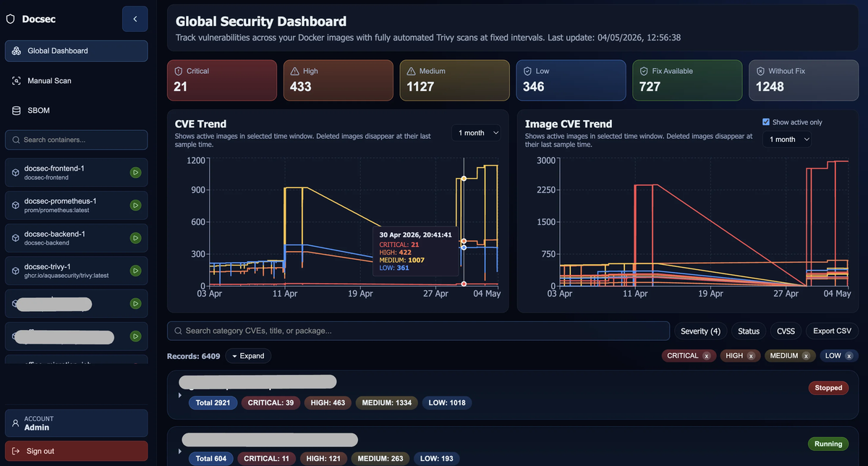
Task: Toggle the Show active only checkbox
Action: [767, 122]
